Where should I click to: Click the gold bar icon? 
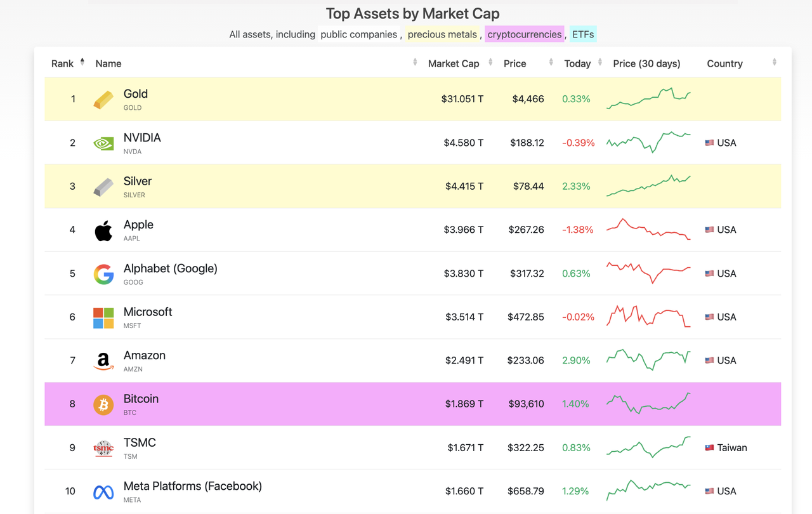(103, 100)
